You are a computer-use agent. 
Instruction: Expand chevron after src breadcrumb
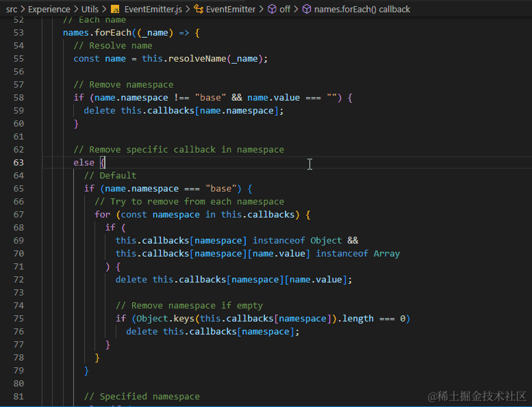tap(23, 9)
